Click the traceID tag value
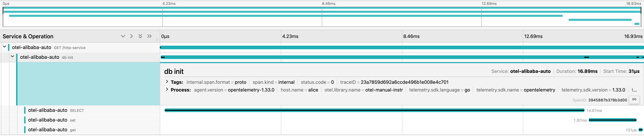This screenshot has width=644, height=136. coord(404,82)
